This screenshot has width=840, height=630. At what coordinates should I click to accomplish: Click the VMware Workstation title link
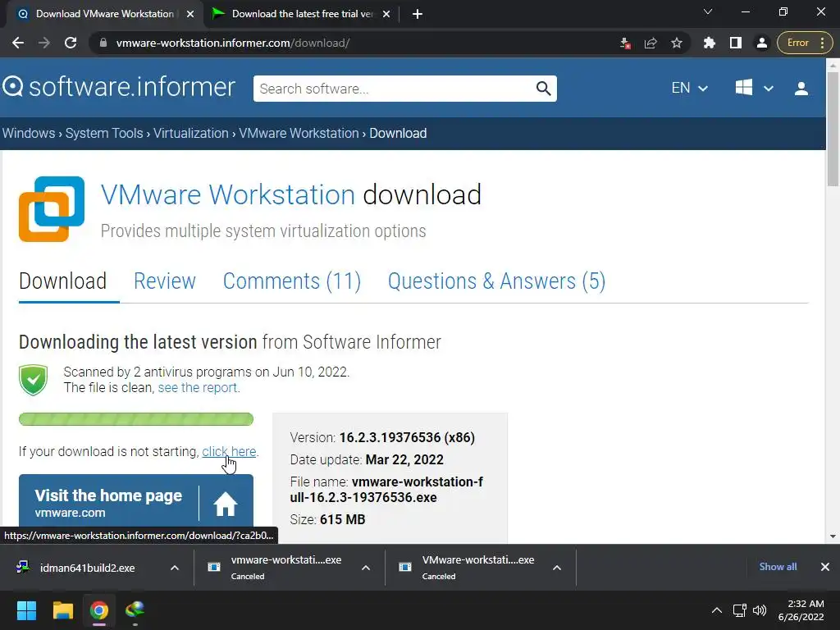(228, 194)
